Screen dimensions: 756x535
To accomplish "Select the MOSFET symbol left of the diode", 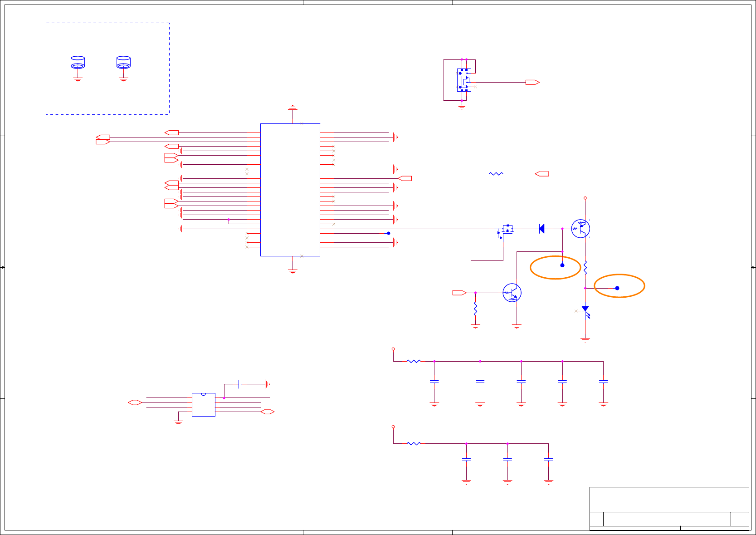I will (x=506, y=231).
